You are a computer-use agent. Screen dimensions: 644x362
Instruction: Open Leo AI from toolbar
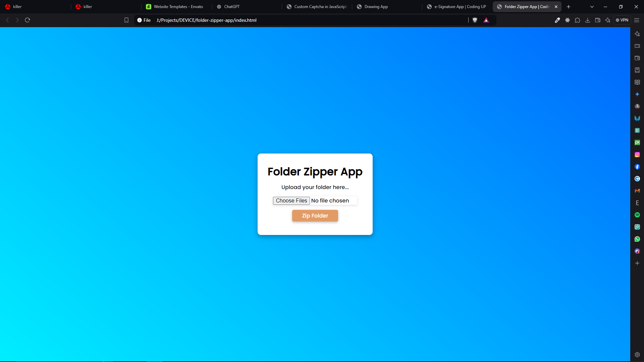point(608,20)
